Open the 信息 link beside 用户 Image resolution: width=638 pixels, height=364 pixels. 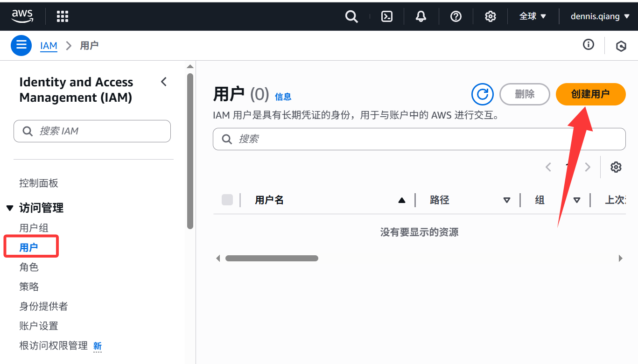pyautogui.click(x=283, y=97)
